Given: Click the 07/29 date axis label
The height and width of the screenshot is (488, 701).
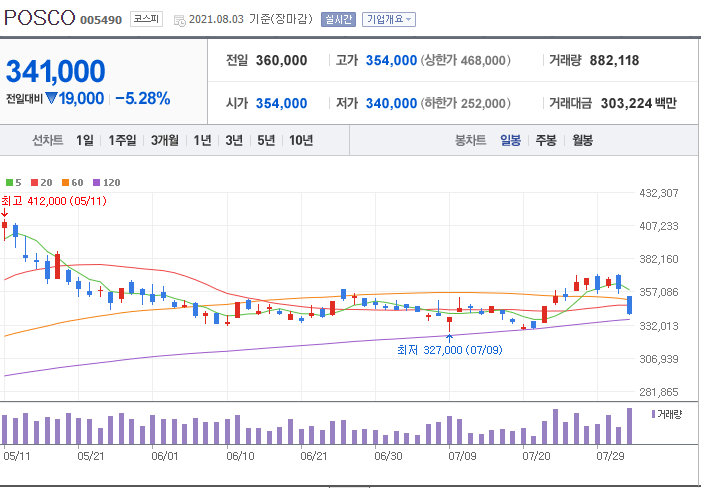Looking at the screenshot, I should (x=611, y=456).
